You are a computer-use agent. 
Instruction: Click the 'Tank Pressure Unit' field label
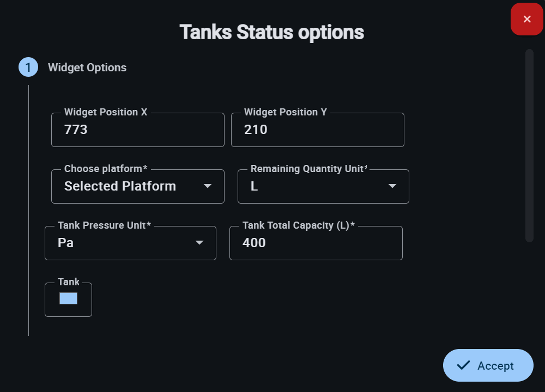click(x=104, y=225)
